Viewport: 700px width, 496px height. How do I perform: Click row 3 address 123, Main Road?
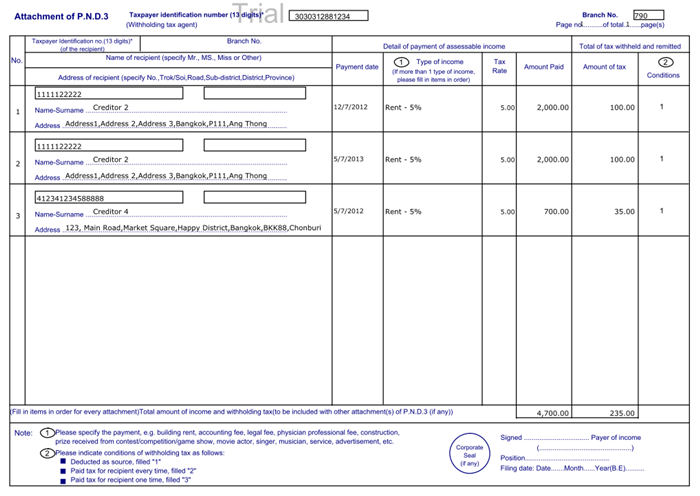click(x=193, y=228)
